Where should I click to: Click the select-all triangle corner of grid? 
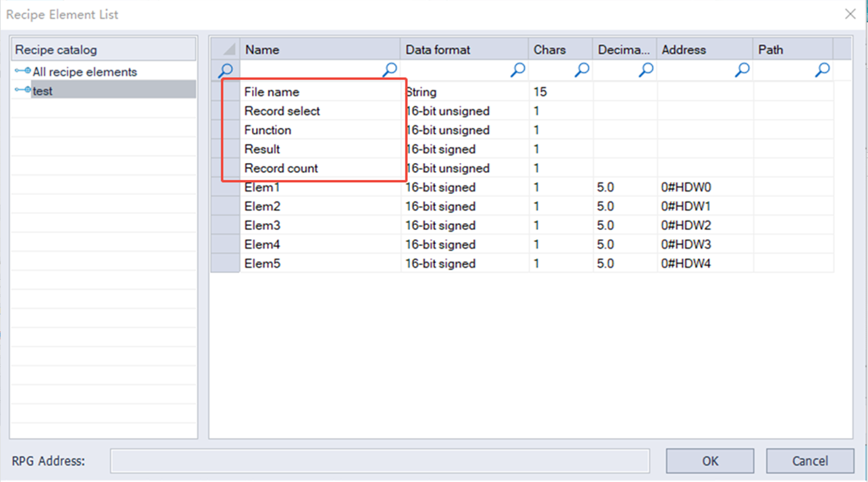[226, 49]
